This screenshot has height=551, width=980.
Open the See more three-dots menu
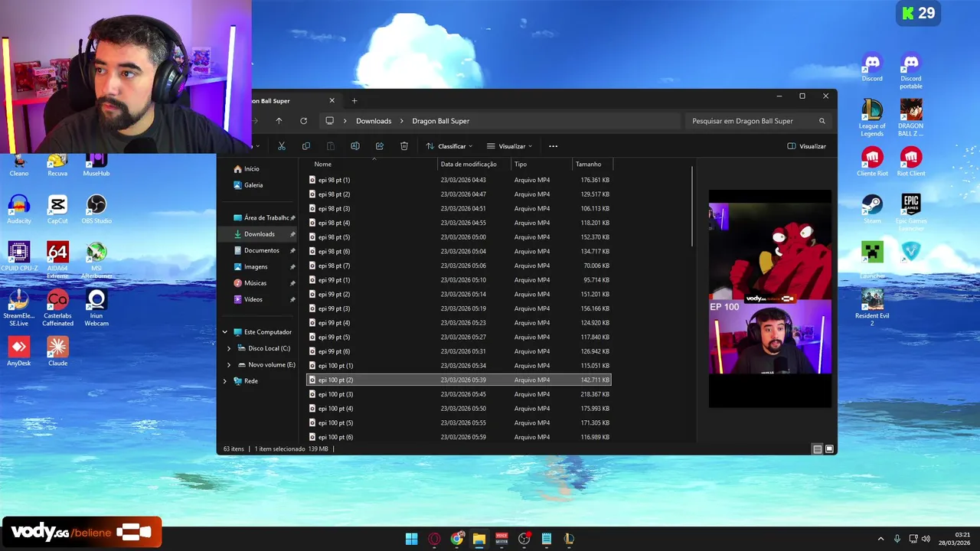pos(554,146)
